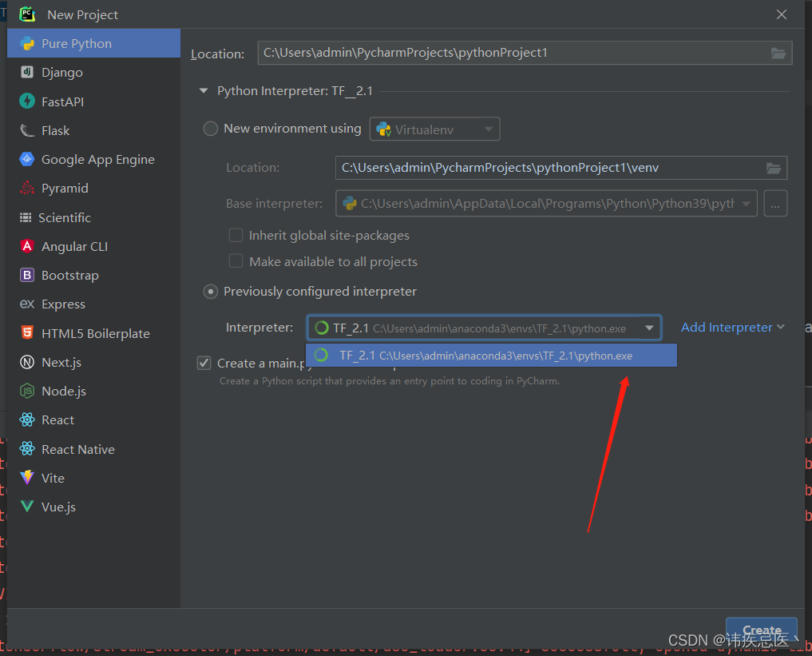Select Pyramid project type
Screen dimensions: 812x656
tap(93, 188)
